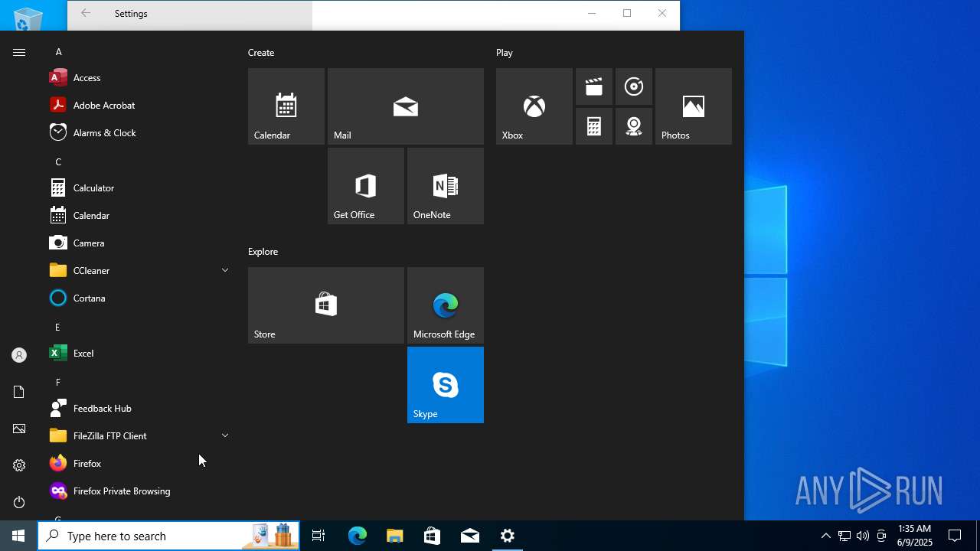Open the user account icon in Start
980x551 pixels.
[19, 355]
